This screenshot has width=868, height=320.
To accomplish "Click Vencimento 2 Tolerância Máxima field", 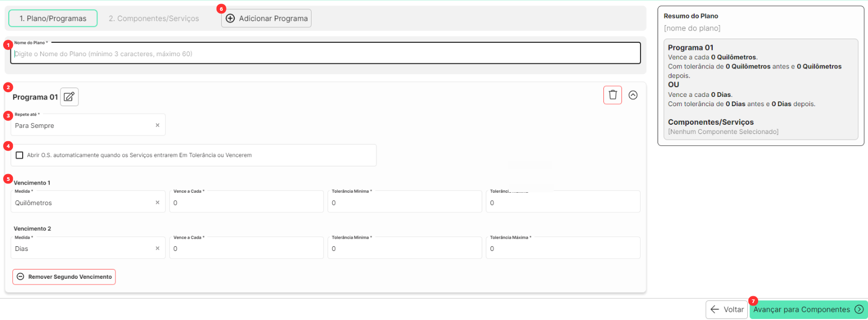I will [563, 248].
